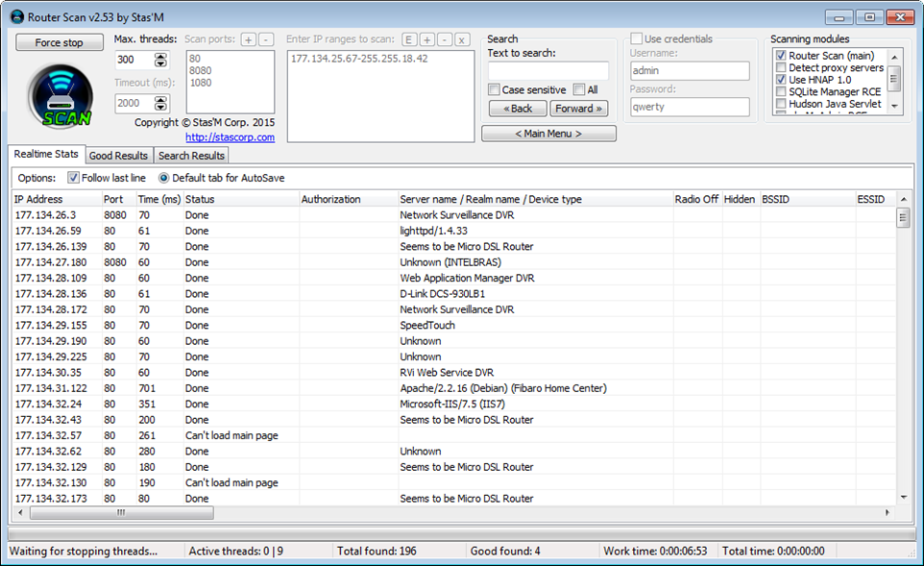924x566 pixels.
Task: Click the Max threads value field
Action: pyautogui.click(x=134, y=60)
